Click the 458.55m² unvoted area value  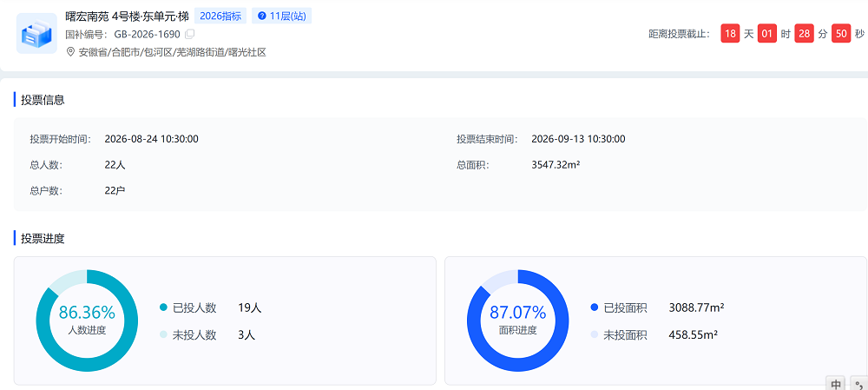(x=694, y=335)
